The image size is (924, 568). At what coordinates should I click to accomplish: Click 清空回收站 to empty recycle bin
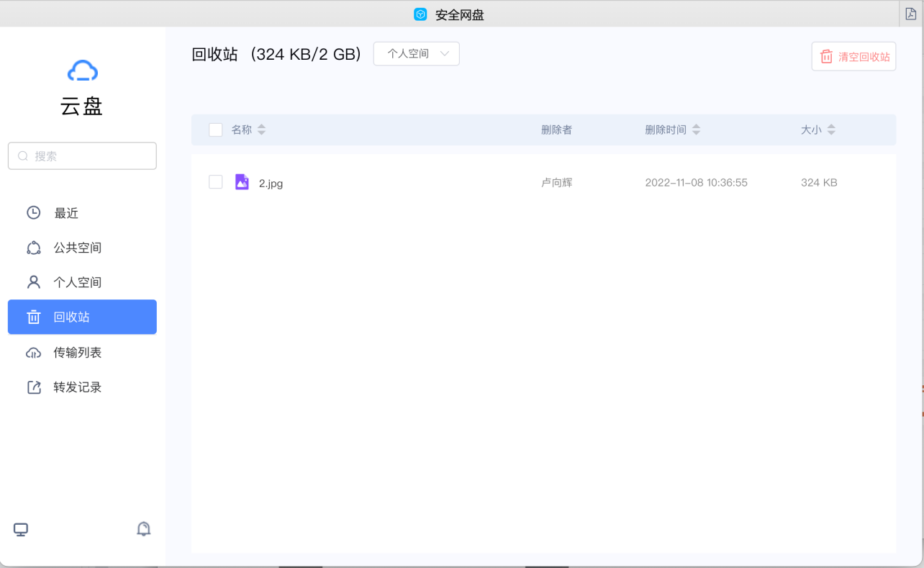click(x=853, y=56)
